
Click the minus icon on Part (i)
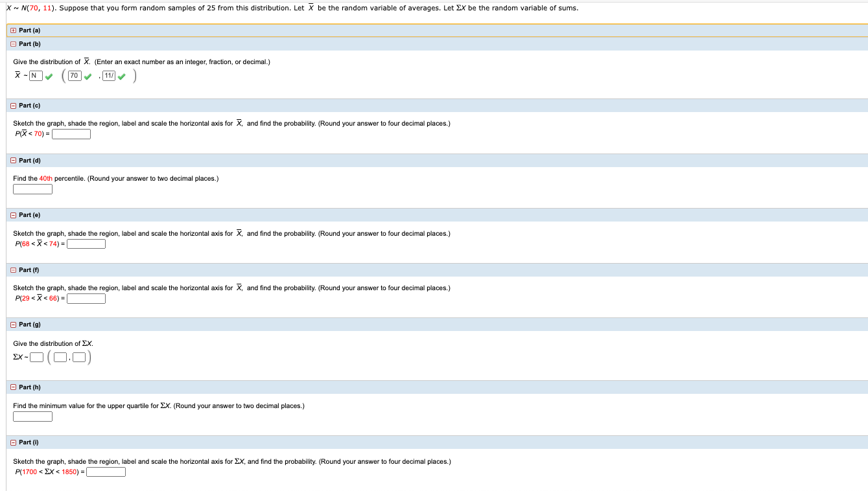(x=13, y=442)
